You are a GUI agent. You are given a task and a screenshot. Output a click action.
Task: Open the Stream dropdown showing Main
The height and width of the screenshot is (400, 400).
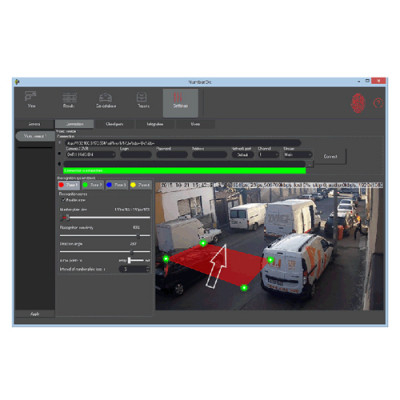[298, 155]
